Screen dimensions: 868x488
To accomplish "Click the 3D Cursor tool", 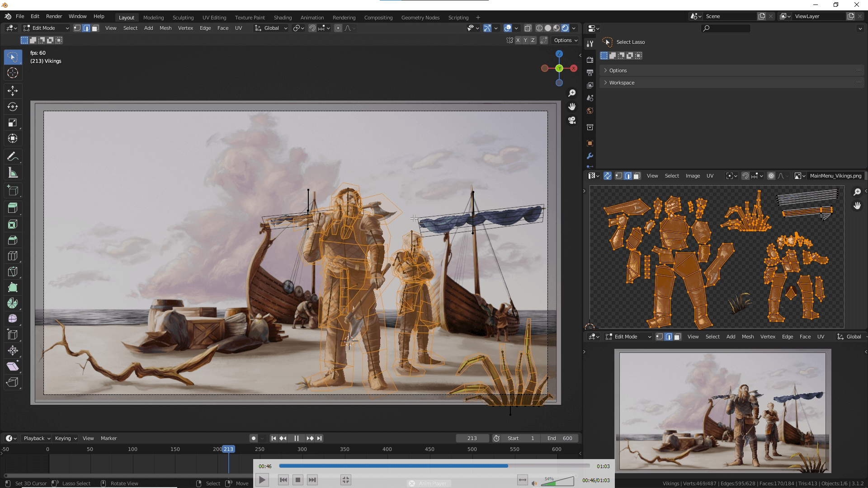I will pyautogui.click(x=13, y=73).
